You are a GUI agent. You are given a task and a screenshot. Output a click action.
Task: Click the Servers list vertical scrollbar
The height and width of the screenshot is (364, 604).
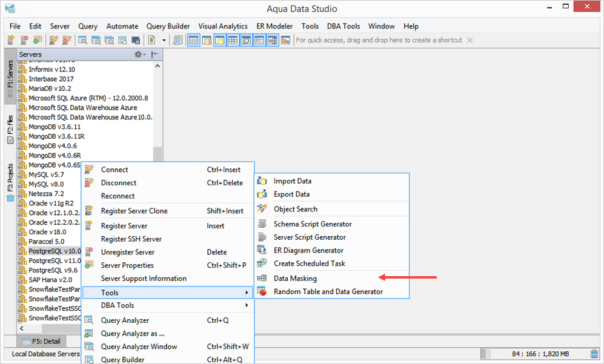click(158, 156)
